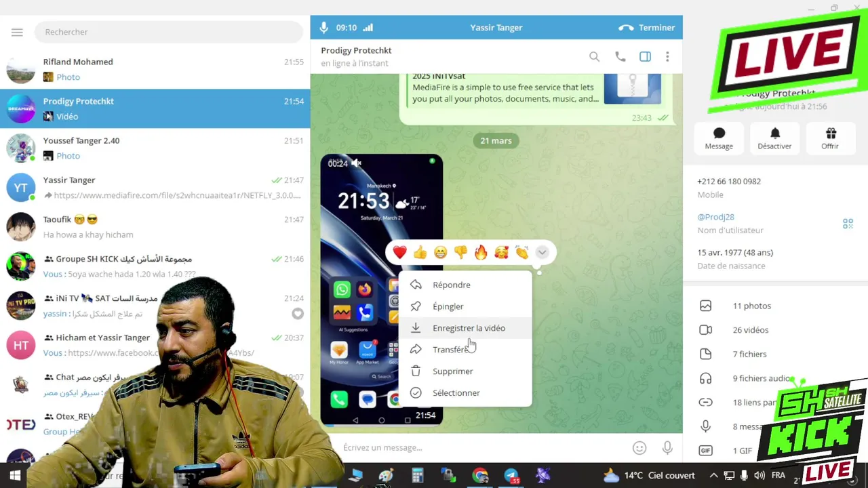This screenshot has height=488, width=868.
Task: Expand the full reaction emoji list
Action: pyautogui.click(x=542, y=253)
